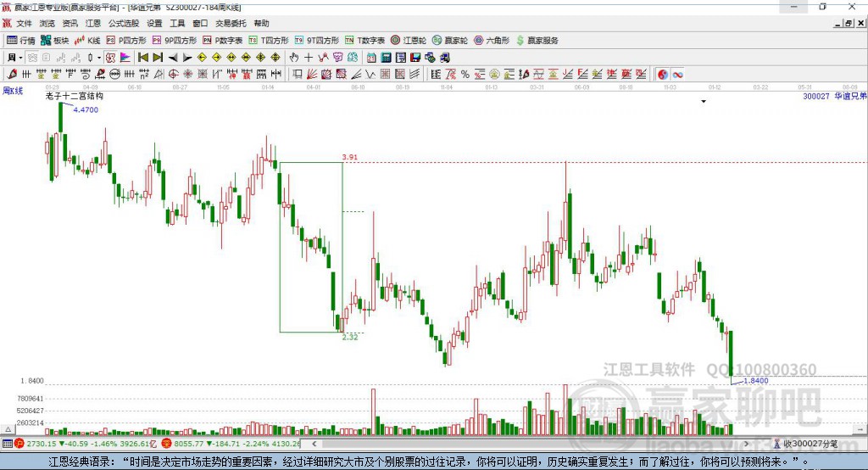Click horizontal scrollbar left arrow
This screenshot has height=470, width=868.
click(314, 444)
